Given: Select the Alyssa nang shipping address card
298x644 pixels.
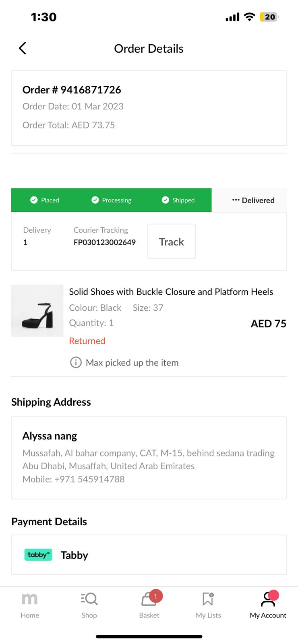Looking at the screenshot, I should (x=149, y=458).
